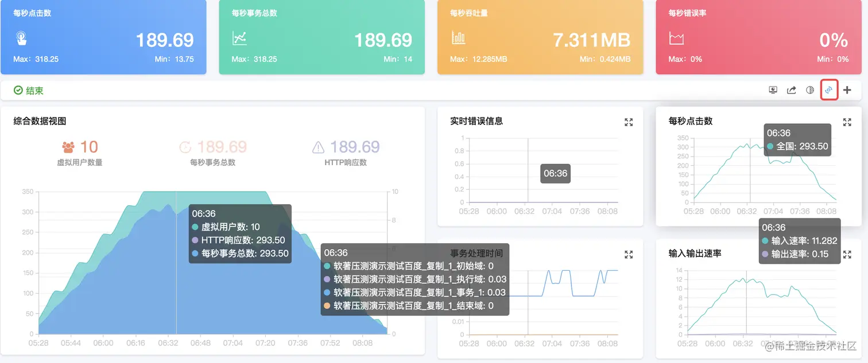Image resolution: width=868 pixels, height=363 pixels.
Task: Click 每秒事务总数: 293.50 tooltip entry
Action: [241, 253]
